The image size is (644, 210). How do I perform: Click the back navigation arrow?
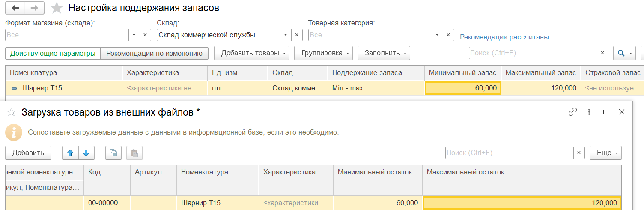click(x=15, y=8)
